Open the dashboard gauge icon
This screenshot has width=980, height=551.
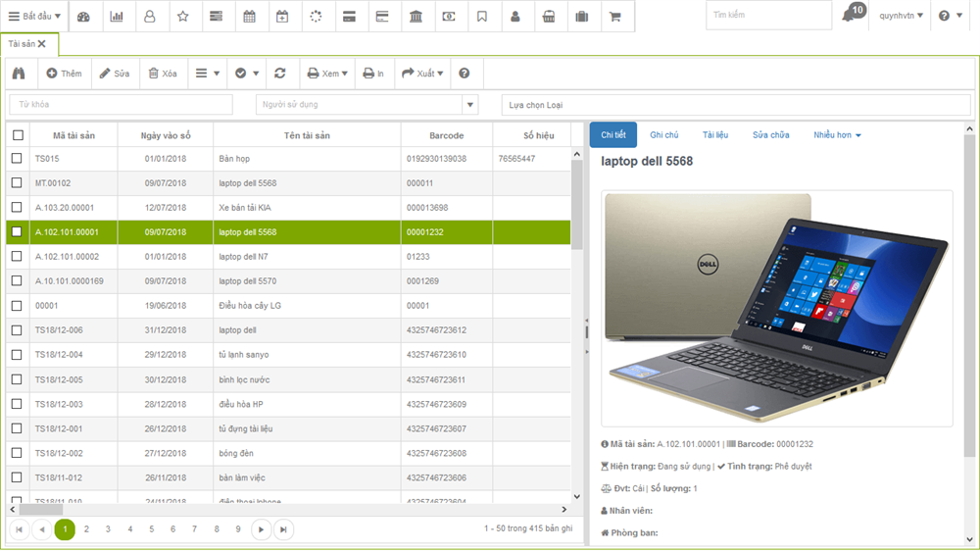click(83, 17)
